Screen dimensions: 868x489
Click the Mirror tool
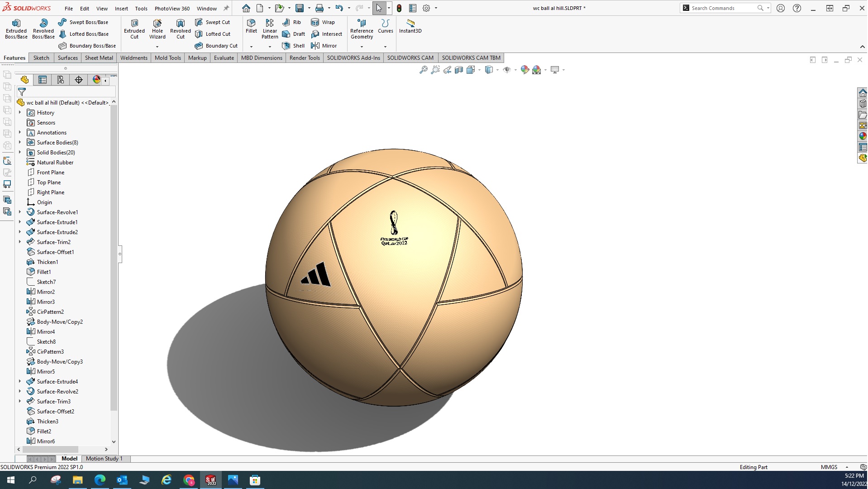click(x=324, y=46)
